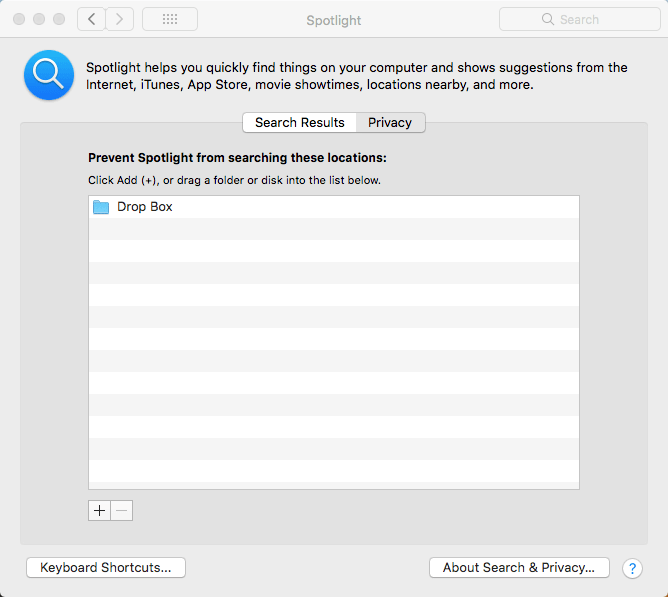The height and width of the screenshot is (597, 668).
Task: Add a location with the plus button
Action: pyautogui.click(x=99, y=510)
